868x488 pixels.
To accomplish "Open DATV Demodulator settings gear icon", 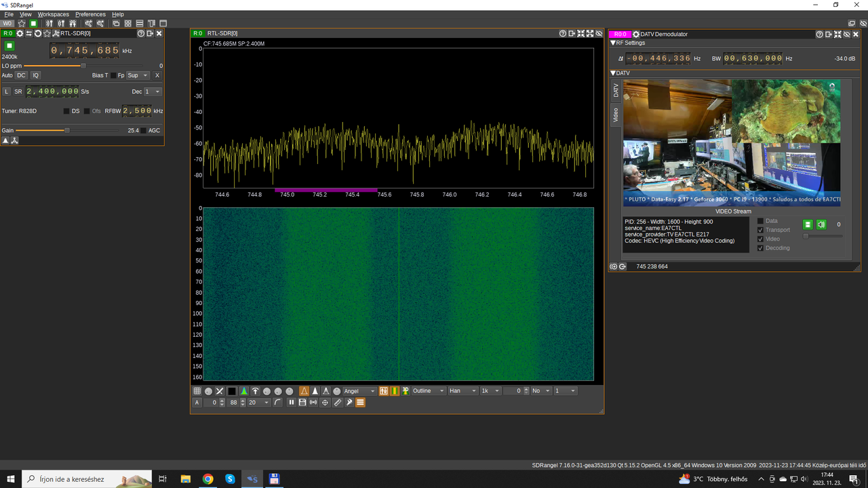I will [x=636, y=34].
